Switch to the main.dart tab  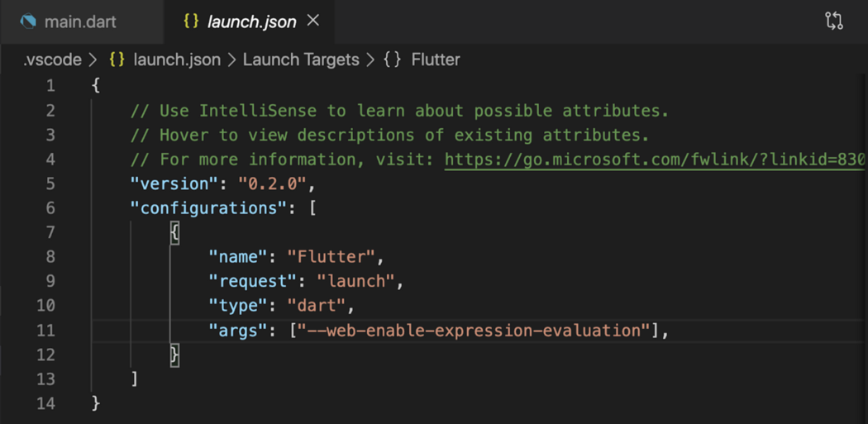pyautogui.click(x=79, y=21)
